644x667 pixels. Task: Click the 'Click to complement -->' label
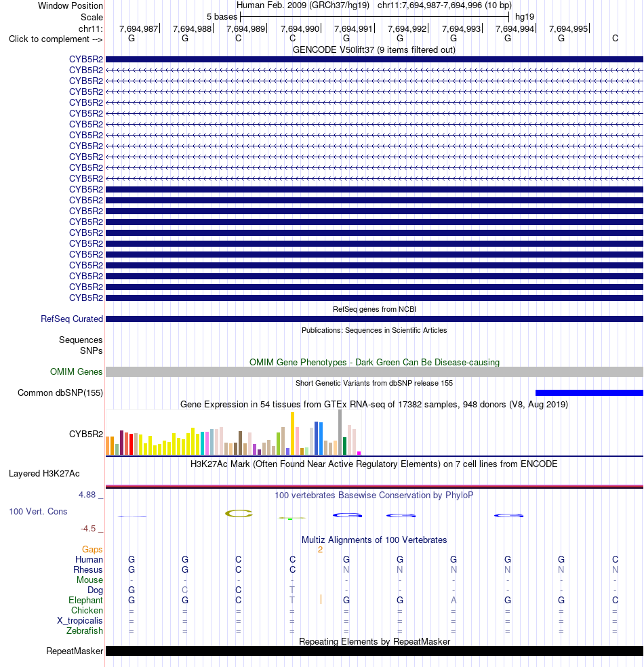[x=56, y=39]
